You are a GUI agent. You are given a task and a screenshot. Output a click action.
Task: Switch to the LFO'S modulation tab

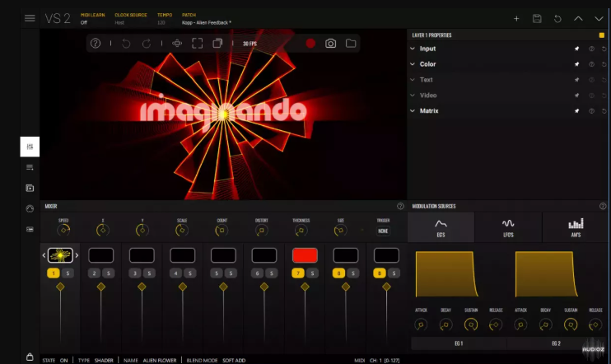tap(508, 226)
